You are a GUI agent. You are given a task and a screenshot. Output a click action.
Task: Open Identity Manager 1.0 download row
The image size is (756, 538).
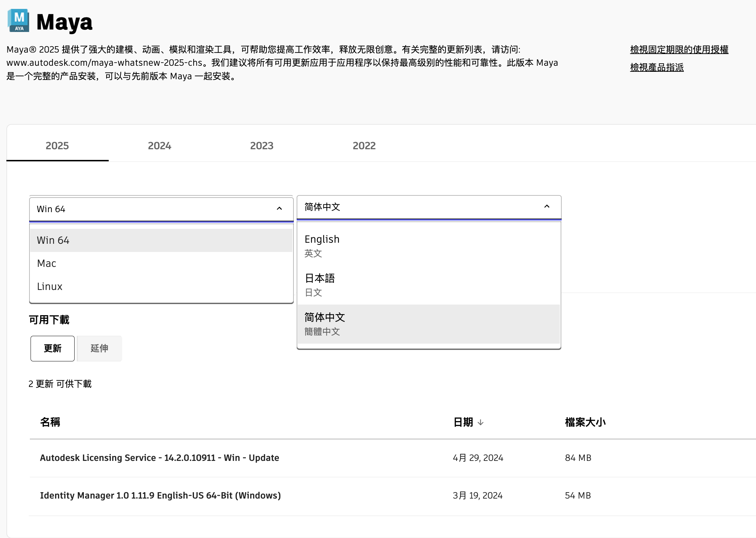[x=160, y=495]
